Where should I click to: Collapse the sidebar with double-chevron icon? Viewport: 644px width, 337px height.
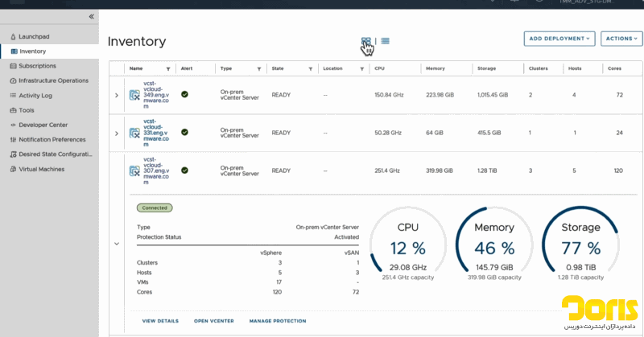click(x=91, y=16)
